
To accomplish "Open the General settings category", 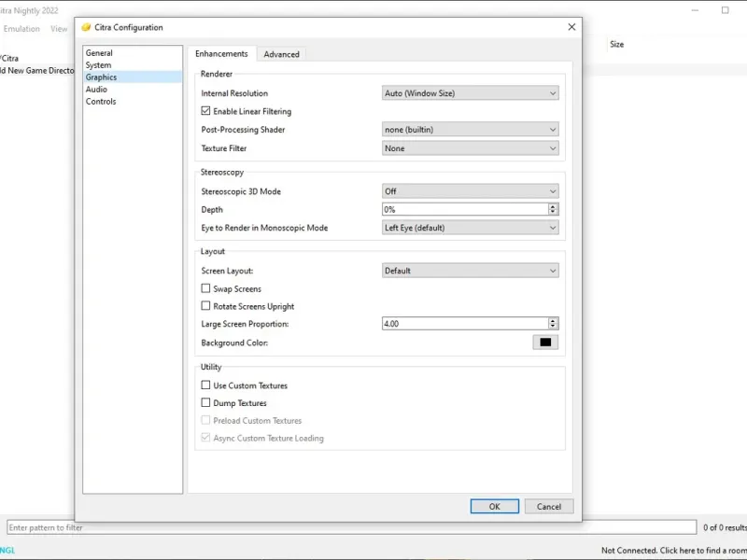I will coord(133,53).
